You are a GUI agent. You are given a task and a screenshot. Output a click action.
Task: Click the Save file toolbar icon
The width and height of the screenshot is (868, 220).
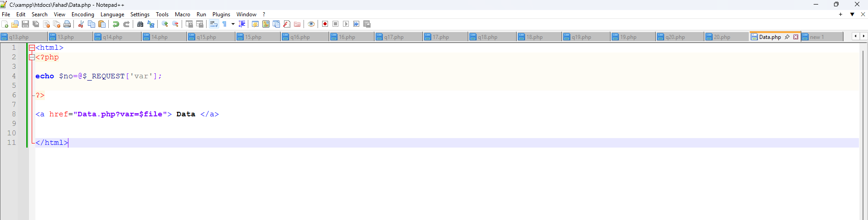coord(25,24)
